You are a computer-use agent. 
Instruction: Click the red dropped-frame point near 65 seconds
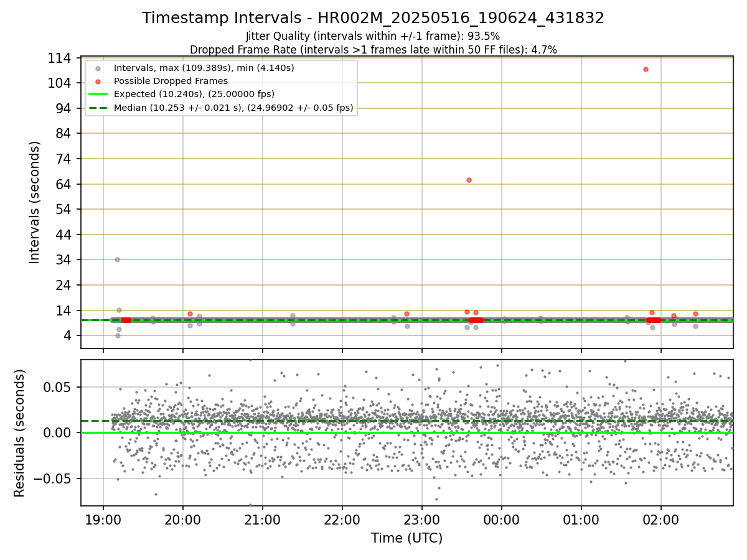tap(469, 180)
